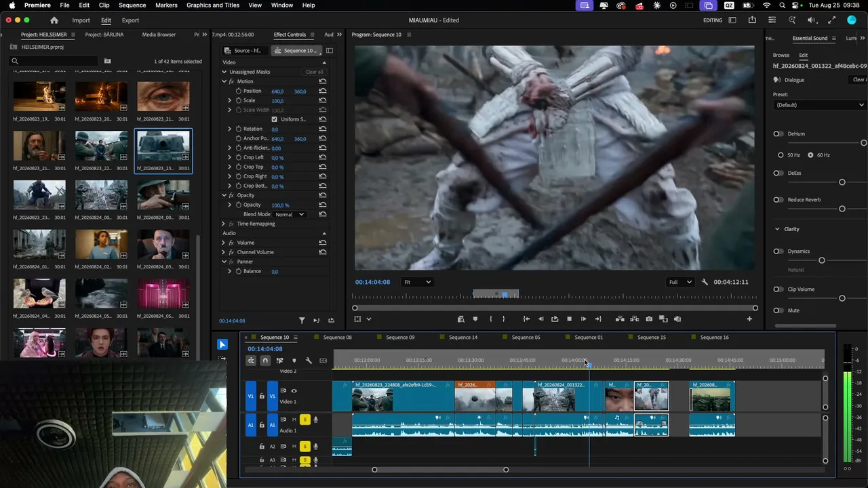Toggle insert sequences as nests icon

(251, 361)
